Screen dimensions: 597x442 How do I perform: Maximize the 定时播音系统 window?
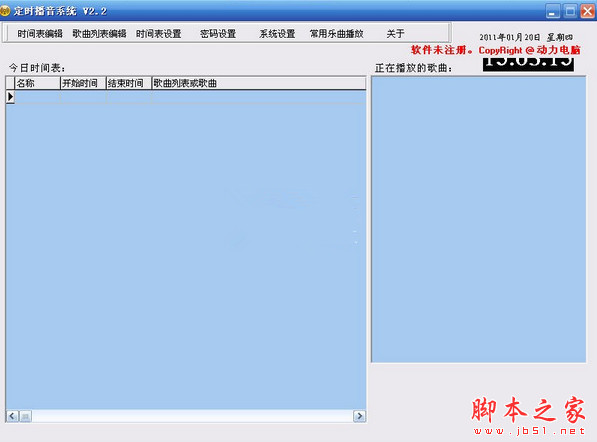(x=570, y=11)
